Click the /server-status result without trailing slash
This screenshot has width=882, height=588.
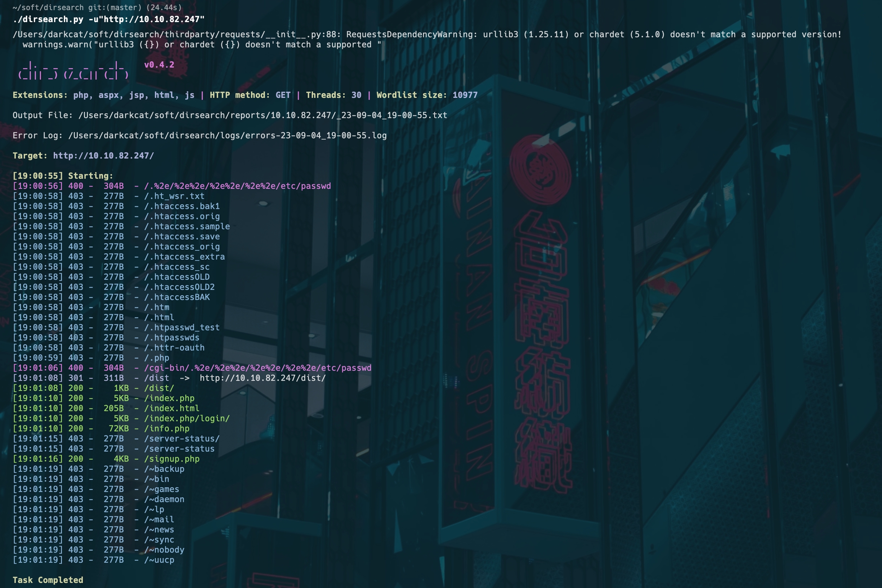(x=114, y=449)
